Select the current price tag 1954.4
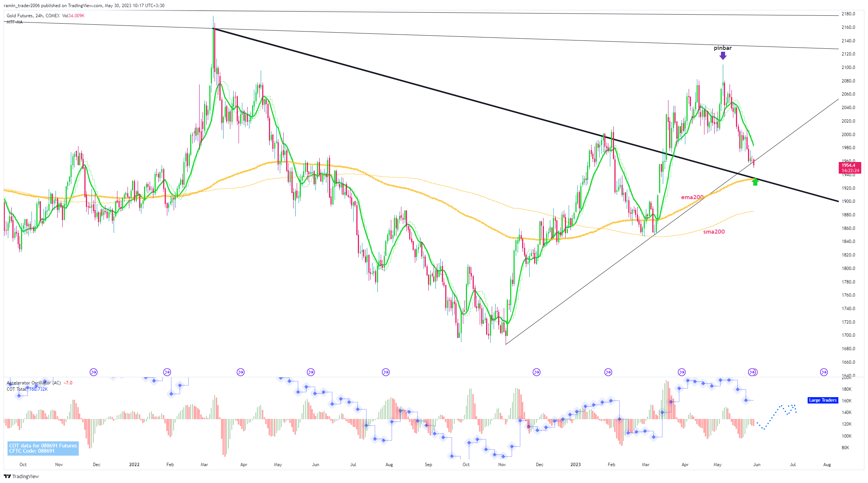Image resolution: width=868 pixels, height=483 pixels. tap(850, 168)
